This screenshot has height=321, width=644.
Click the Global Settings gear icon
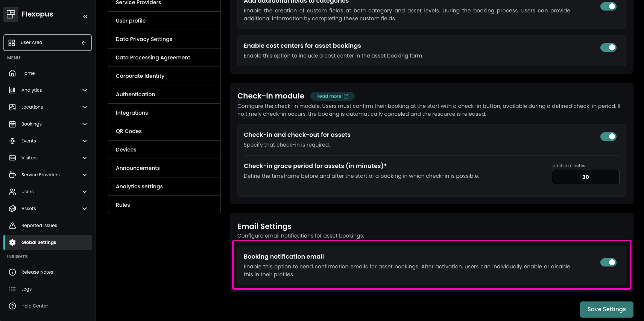click(x=12, y=242)
